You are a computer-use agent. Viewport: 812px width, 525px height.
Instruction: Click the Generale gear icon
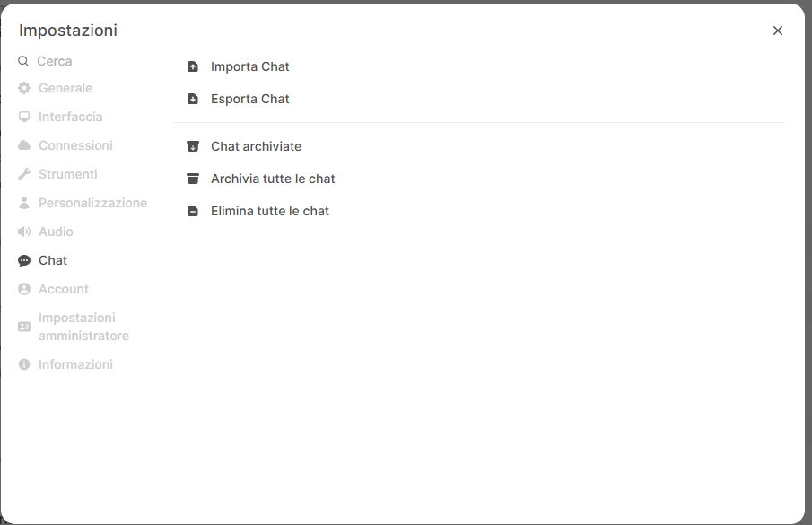(x=24, y=88)
